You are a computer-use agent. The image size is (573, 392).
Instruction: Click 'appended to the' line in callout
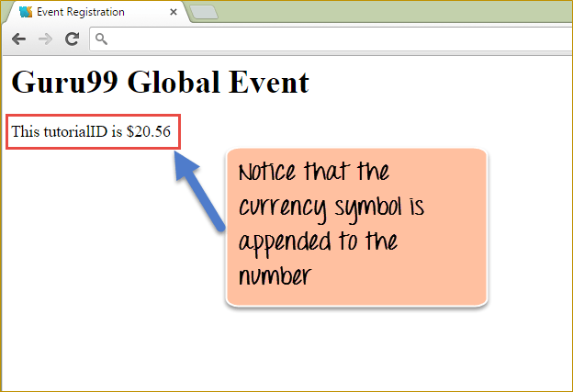[318, 242]
